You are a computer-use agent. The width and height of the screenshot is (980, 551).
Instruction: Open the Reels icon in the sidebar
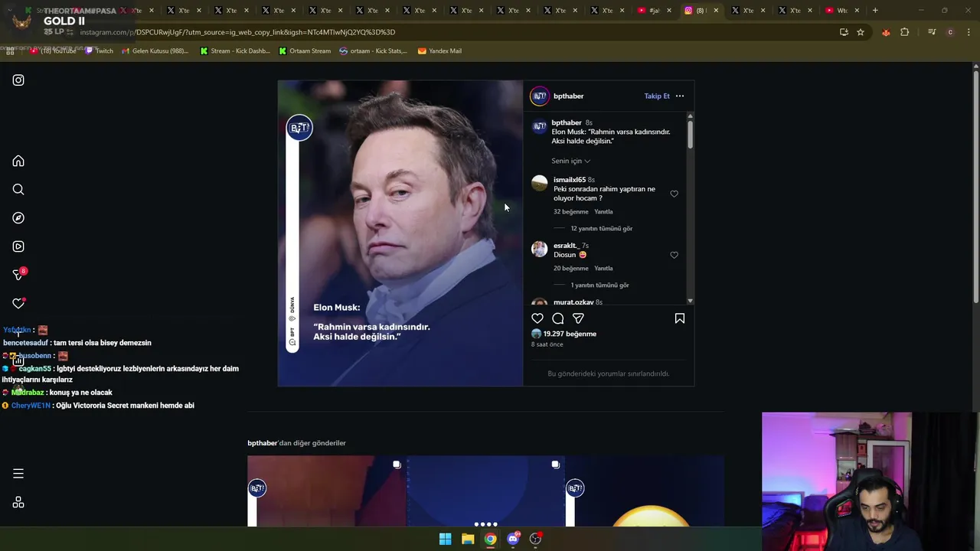tap(18, 246)
